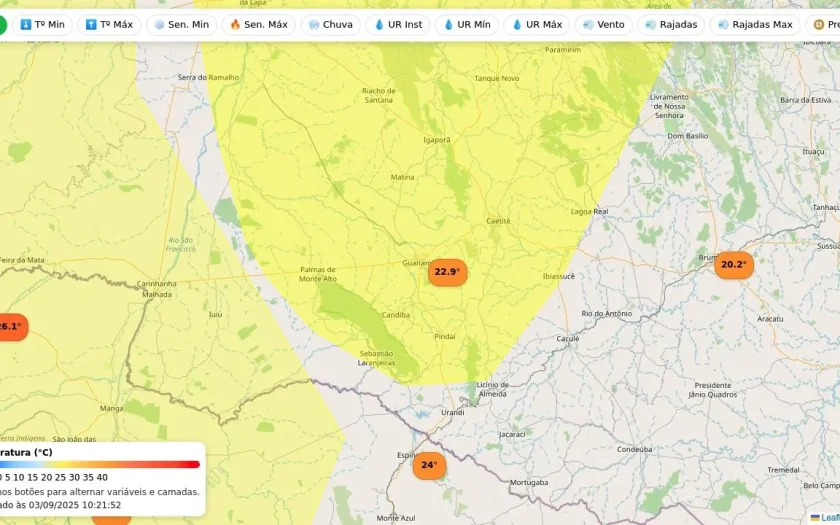Click the Mortugaba town label
The height and width of the screenshot is (525, 840).
tap(529, 483)
